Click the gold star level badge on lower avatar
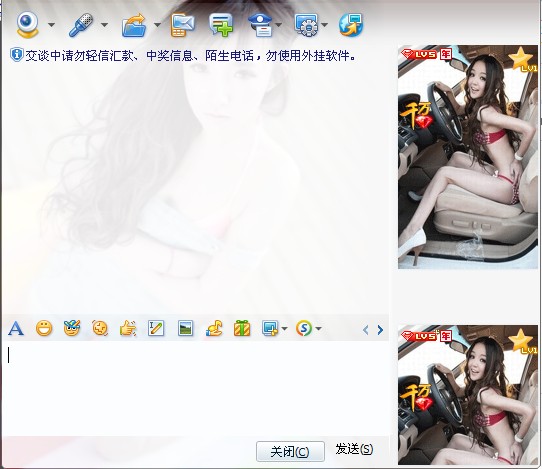Screen dimensions: 542x469 [x=523, y=341]
